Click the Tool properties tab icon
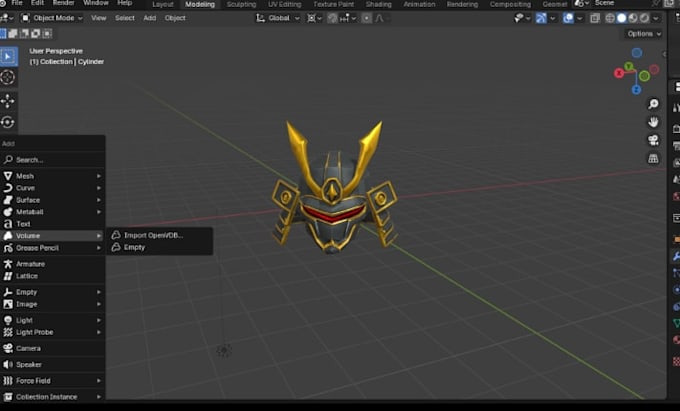680x411 pixels. [676, 108]
